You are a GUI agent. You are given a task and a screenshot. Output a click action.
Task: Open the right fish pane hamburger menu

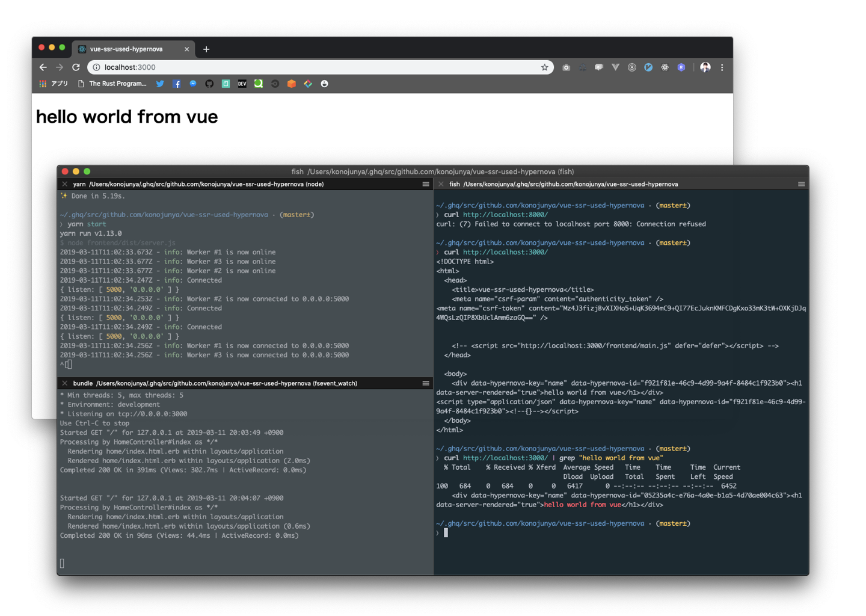(x=801, y=184)
